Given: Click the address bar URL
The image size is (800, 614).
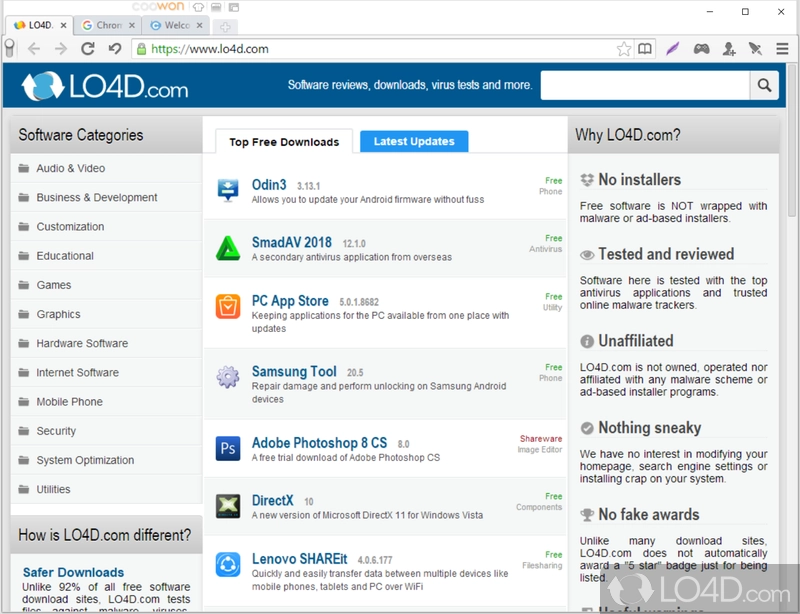Looking at the screenshot, I should coord(210,49).
